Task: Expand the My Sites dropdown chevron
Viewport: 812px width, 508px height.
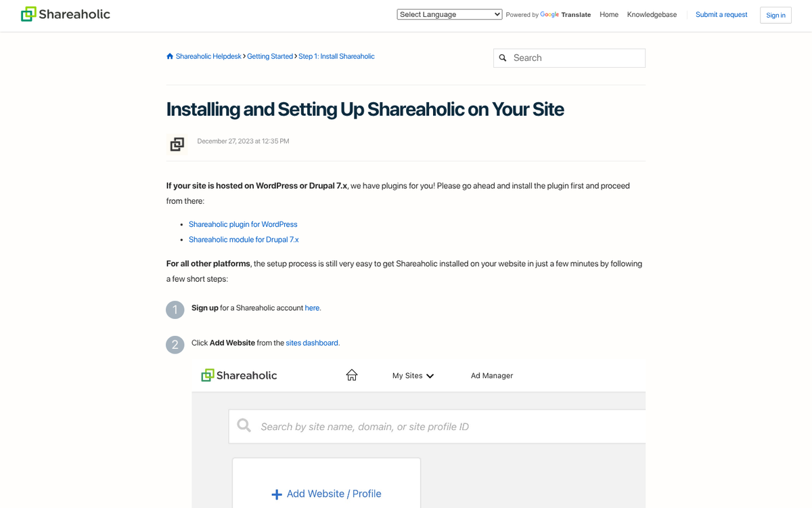Action: pos(430,375)
